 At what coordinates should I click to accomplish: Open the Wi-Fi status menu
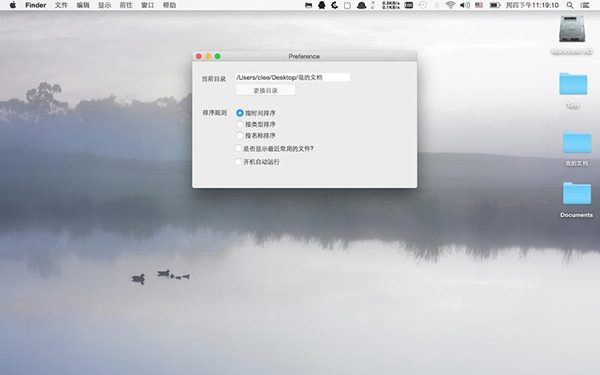[x=450, y=5]
